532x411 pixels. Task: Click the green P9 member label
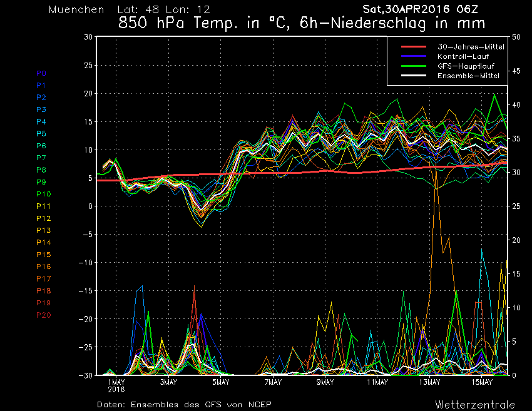click(41, 182)
